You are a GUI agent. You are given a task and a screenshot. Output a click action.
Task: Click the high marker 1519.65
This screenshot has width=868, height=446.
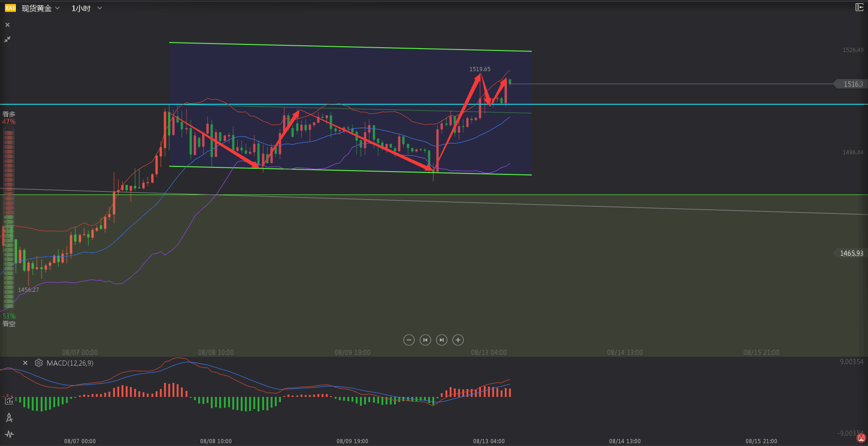pos(480,69)
